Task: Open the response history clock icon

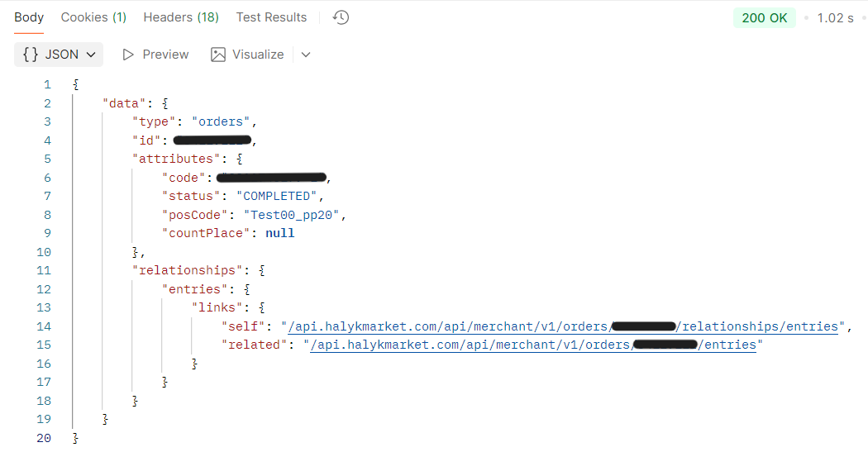Action: 341,17
